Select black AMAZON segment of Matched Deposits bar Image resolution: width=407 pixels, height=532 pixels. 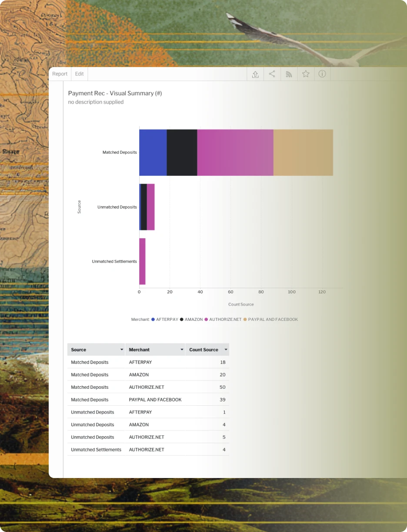tap(182, 152)
